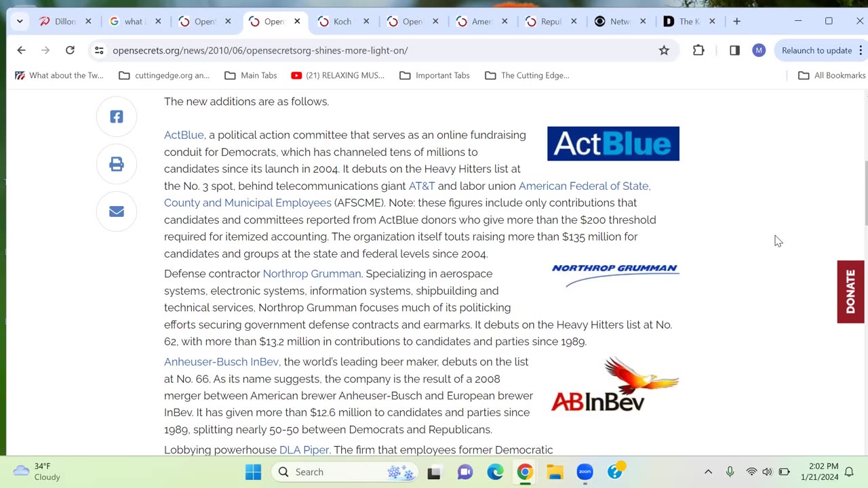Viewport: 868px width, 488px height.
Task: Open the Northrop Grumman link
Action: pyautogui.click(x=312, y=274)
